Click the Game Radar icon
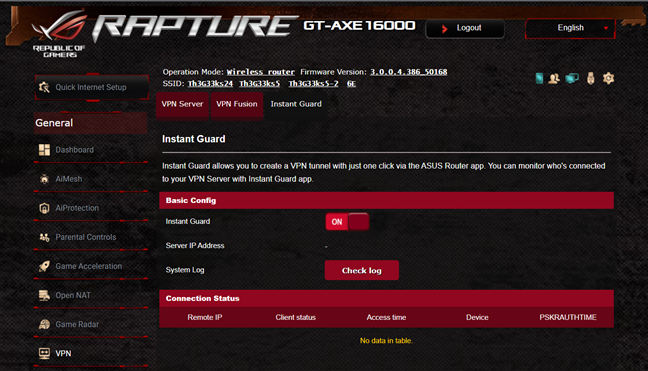648x371 pixels. [44, 324]
